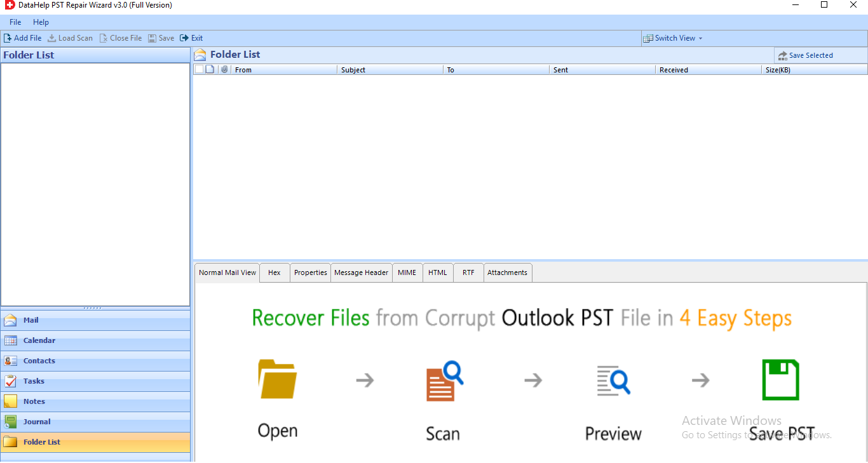Image resolution: width=868 pixels, height=463 pixels.
Task: Click the Open folder icon graphic
Action: [x=278, y=379]
